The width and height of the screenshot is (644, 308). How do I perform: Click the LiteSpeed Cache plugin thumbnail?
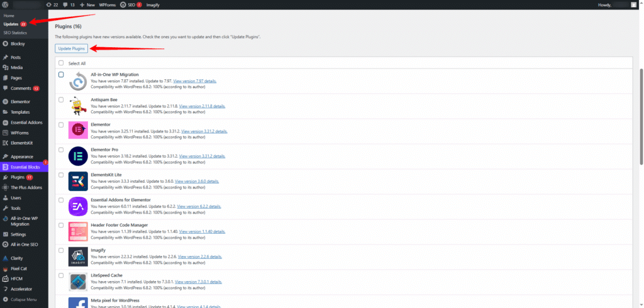tap(78, 282)
